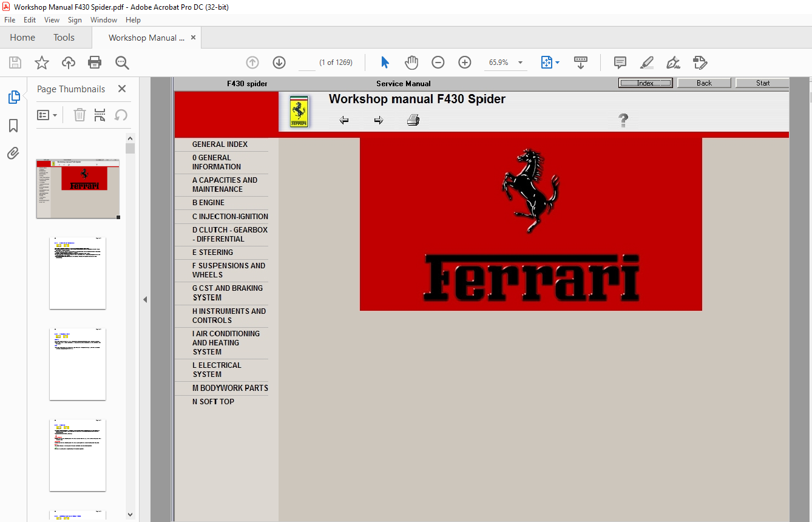Open the Find text magnifier tool
This screenshot has height=522, width=812.
[122, 63]
